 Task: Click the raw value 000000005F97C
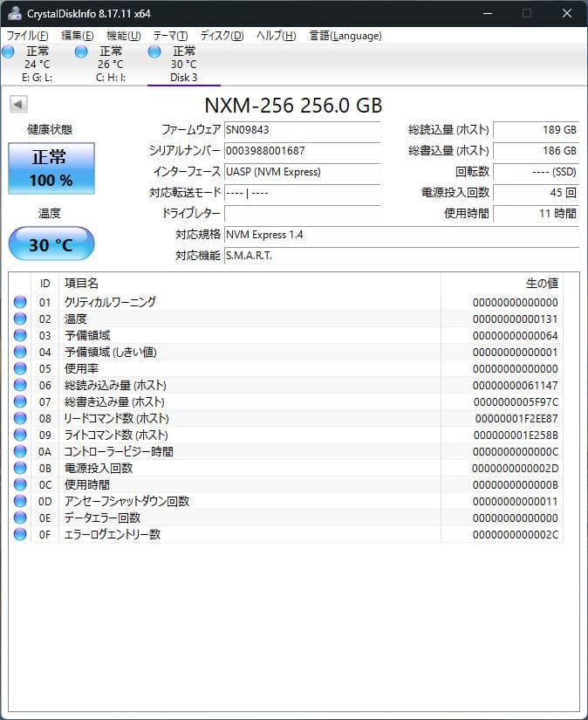pyautogui.click(x=516, y=401)
